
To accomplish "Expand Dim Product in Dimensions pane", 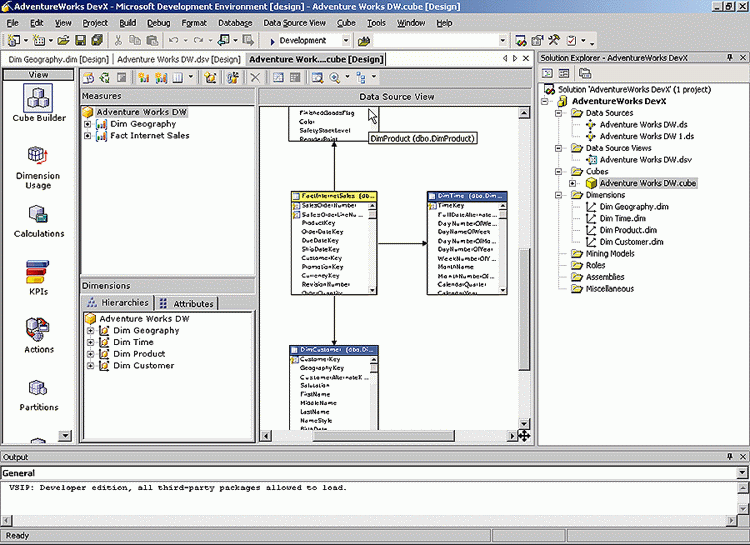I will (90, 354).
